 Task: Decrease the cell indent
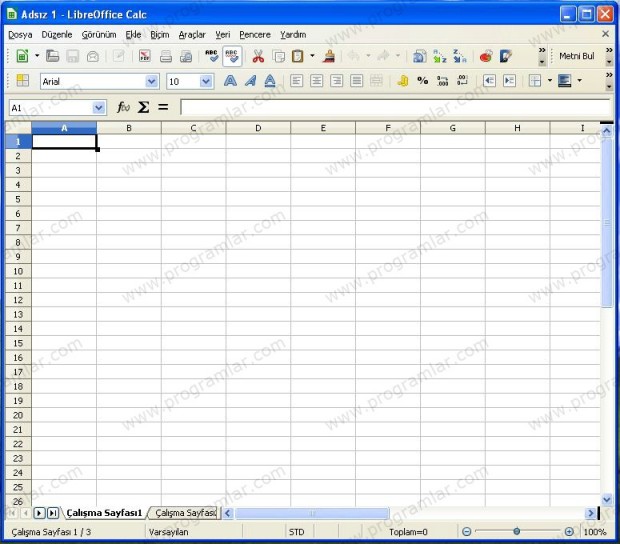[489, 81]
